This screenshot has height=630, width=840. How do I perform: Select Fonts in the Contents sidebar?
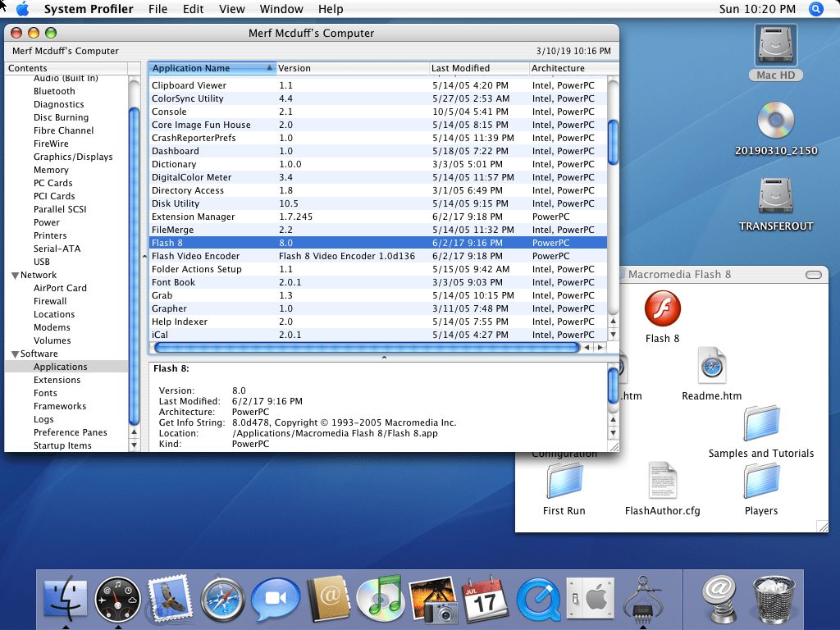pos(45,393)
